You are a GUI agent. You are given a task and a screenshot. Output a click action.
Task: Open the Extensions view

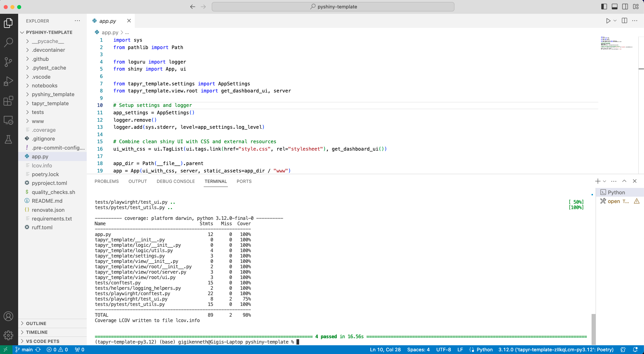8,101
